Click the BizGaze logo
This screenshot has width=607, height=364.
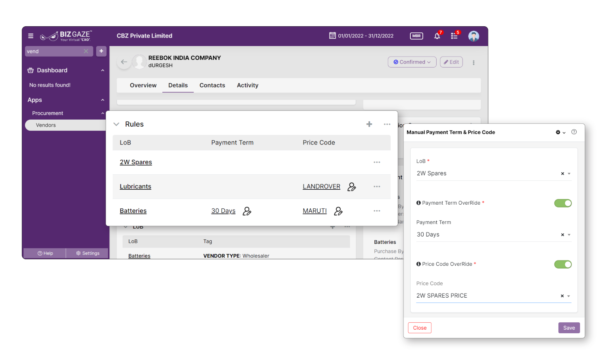pyautogui.click(x=66, y=36)
